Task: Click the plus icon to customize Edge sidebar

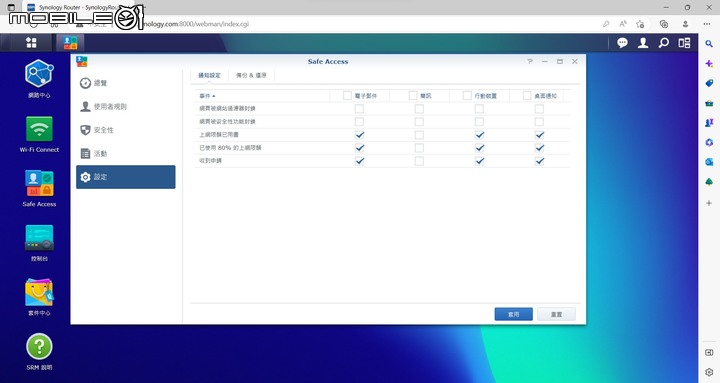Action: pyautogui.click(x=709, y=203)
